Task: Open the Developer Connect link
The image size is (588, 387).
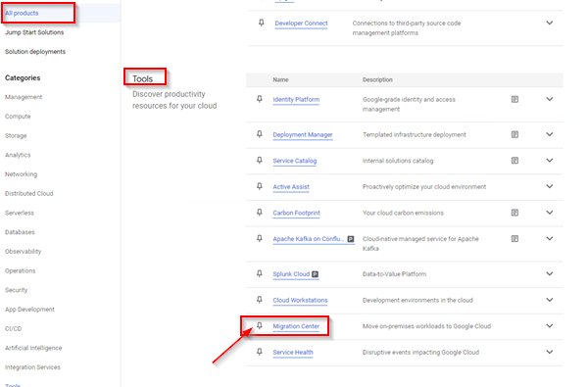Action: (x=301, y=24)
